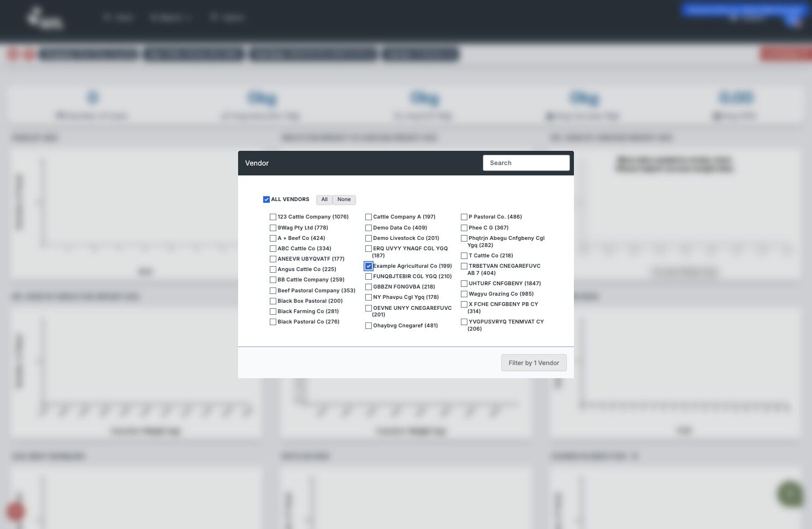Select Phee C G (367) checkbox
Viewport: 812px width, 529px height.
pos(464,228)
